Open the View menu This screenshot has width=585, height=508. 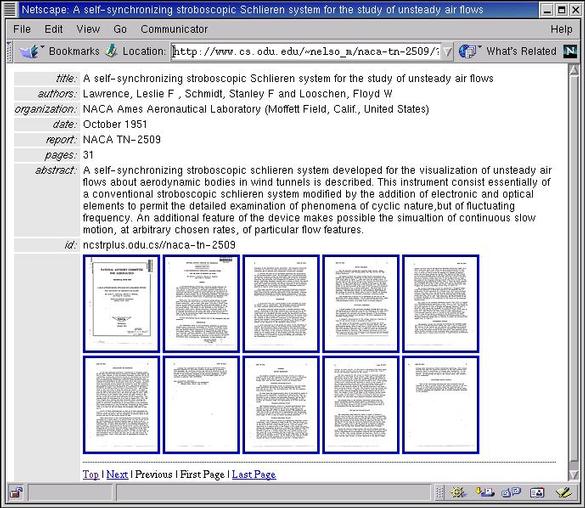(88, 29)
